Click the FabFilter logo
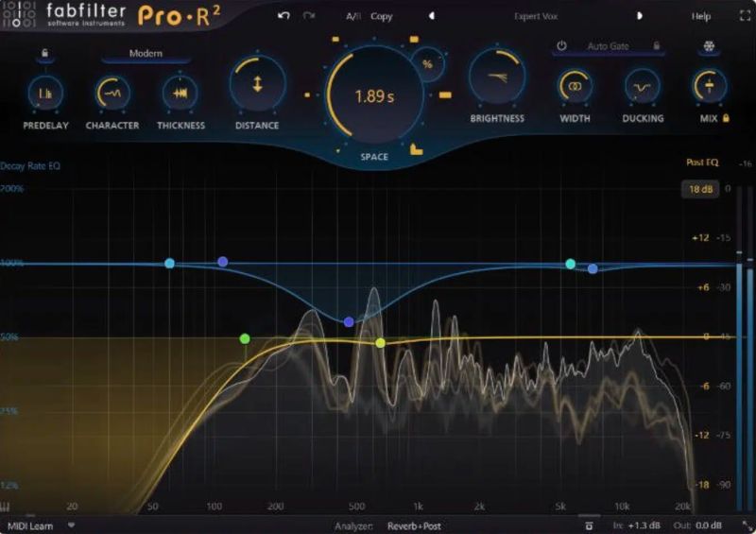 tap(63, 15)
